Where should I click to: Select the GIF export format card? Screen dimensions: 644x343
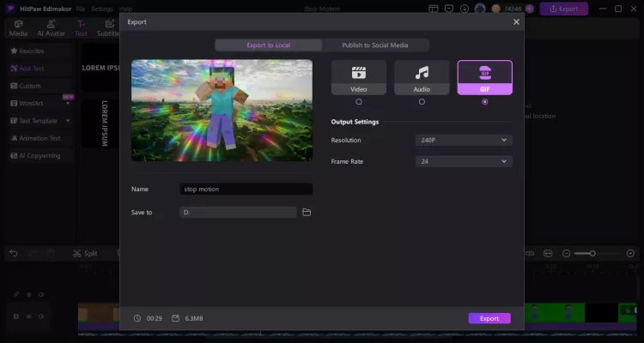(x=484, y=77)
